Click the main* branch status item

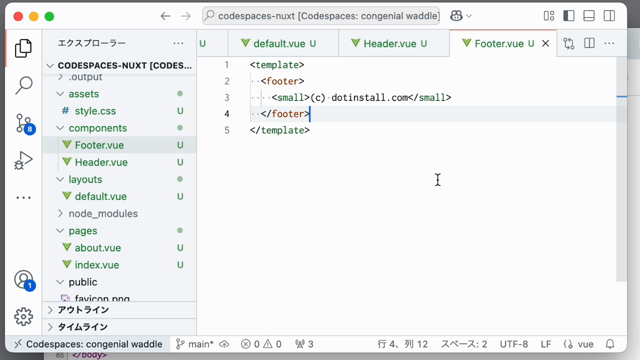(x=195, y=344)
